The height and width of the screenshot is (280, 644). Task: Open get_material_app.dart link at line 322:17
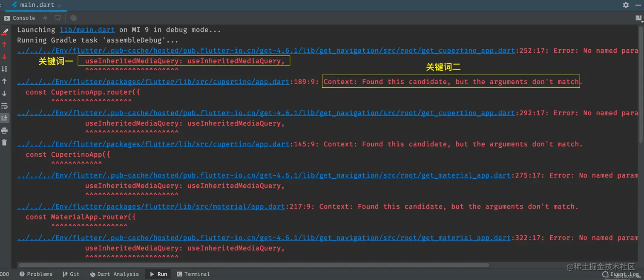(264, 238)
